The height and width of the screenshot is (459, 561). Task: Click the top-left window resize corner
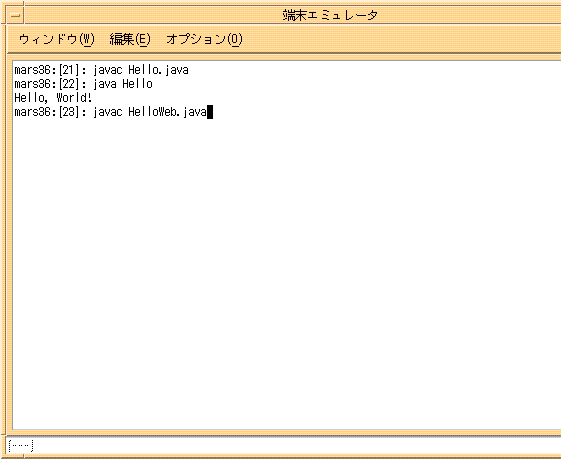point(3,3)
